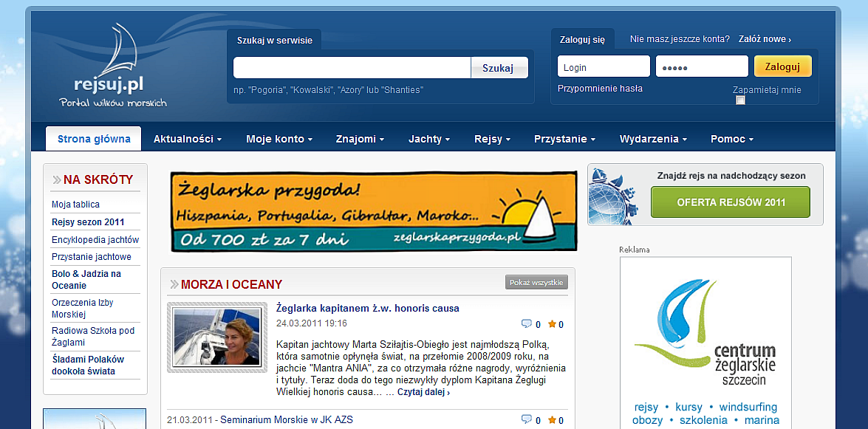Switch to the Strona główna tab
Screen dimensions: 868x429
point(94,139)
